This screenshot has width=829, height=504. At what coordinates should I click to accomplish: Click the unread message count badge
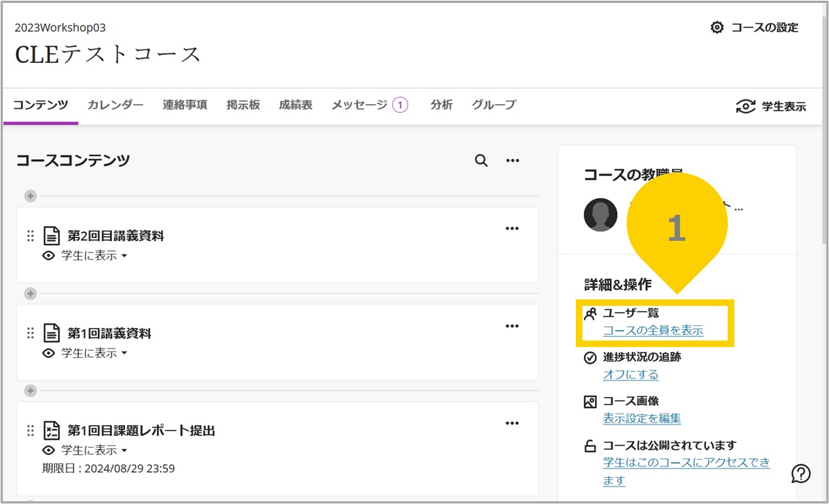click(400, 105)
